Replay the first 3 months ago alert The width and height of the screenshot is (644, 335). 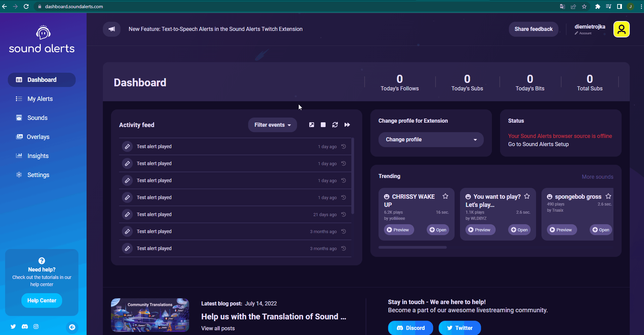pyautogui.click(x=344, y=231)
